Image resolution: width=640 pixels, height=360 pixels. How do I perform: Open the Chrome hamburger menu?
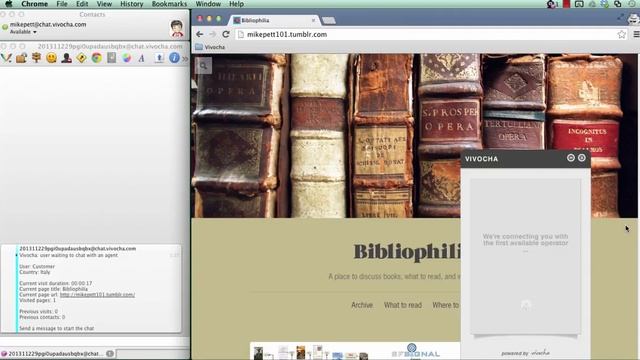point(636,35)
